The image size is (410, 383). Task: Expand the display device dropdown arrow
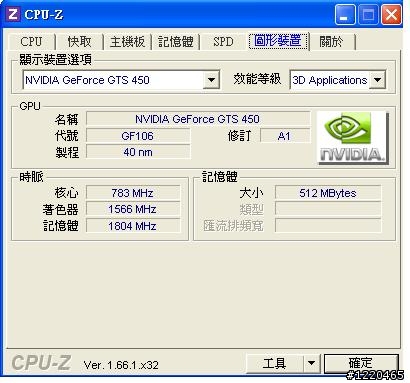click(211, 80)
